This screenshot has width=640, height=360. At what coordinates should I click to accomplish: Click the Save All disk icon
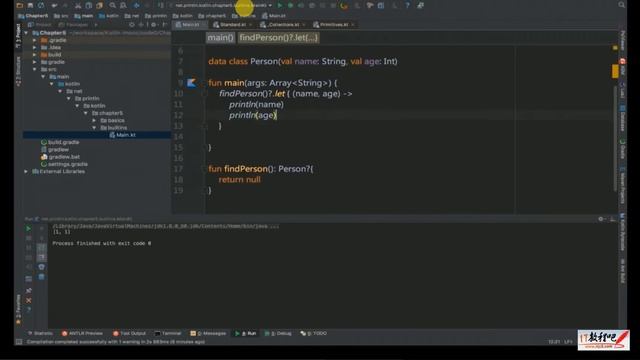click(30, 5)
